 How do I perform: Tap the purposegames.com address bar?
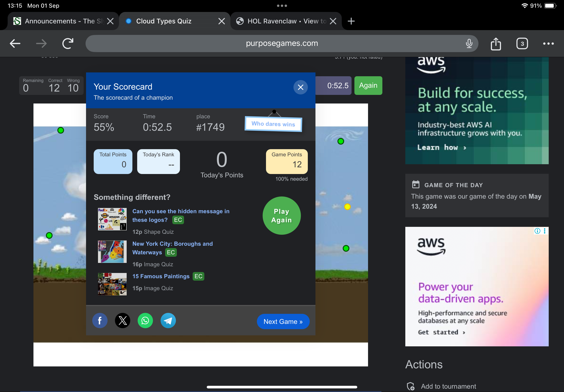pos(282,44)
